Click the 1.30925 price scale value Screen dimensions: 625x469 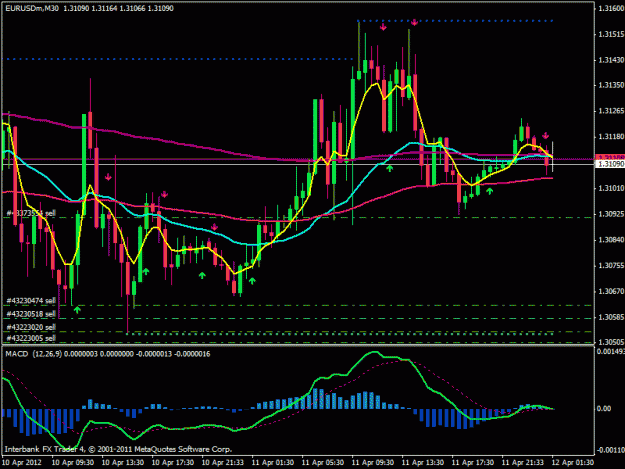point(610,214)
